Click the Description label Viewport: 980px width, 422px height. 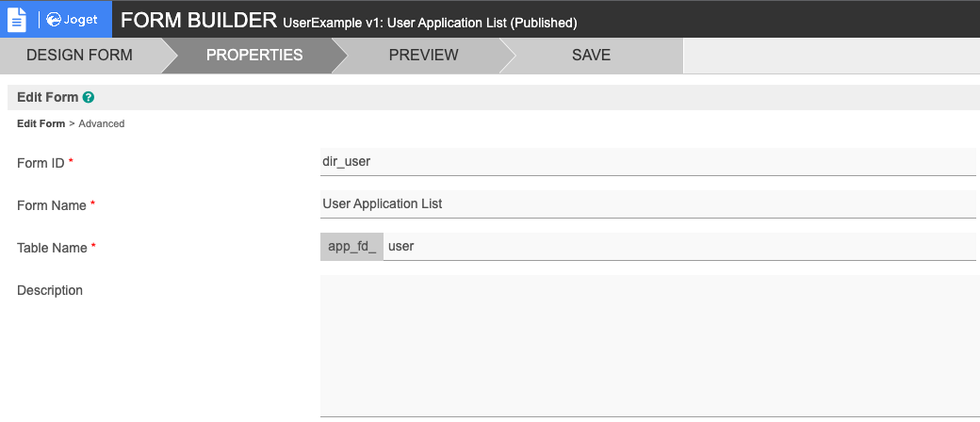coord(50,290)
